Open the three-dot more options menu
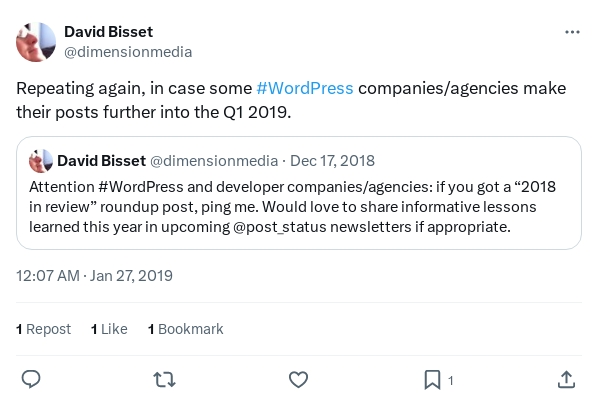Screen dimensions: 598x393 (572, 32)
